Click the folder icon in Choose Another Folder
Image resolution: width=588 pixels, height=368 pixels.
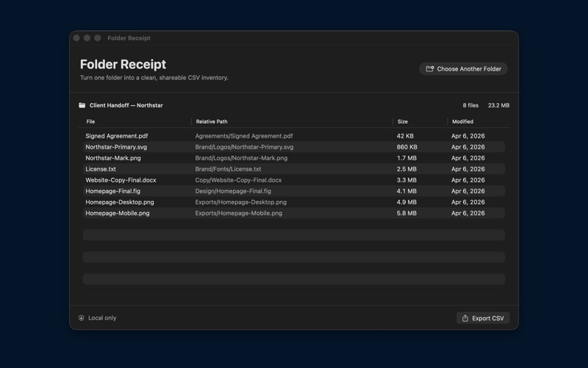[x=430, y=68]
